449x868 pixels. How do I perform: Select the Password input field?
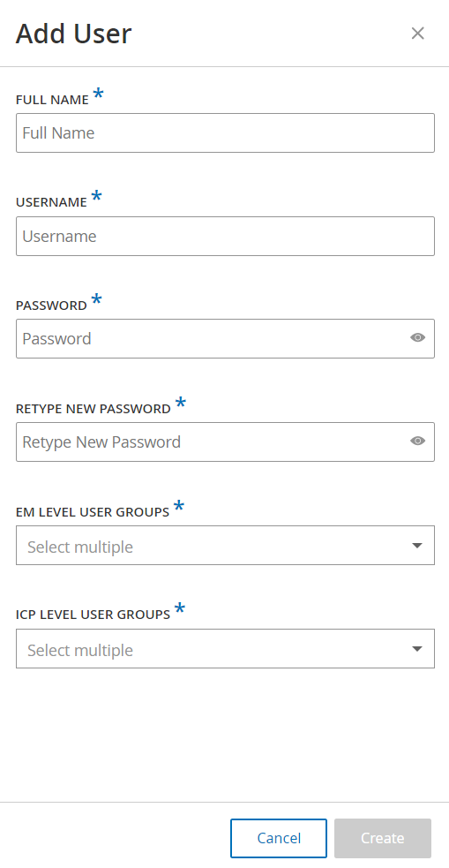(225, 338)
